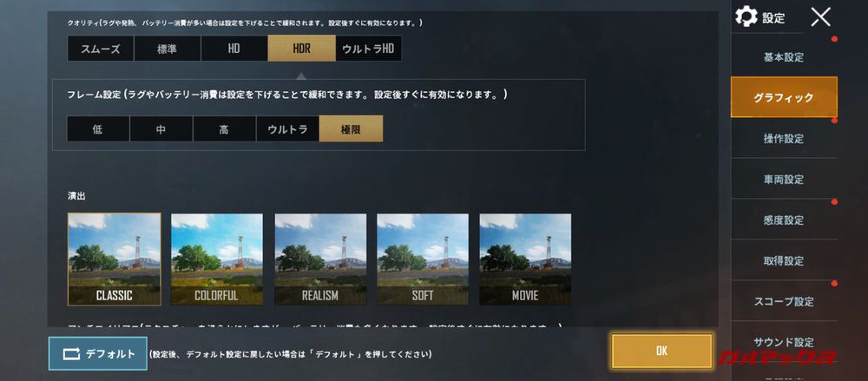Pick the COLORFUL style thumbnail
The width and height of the screenshot is (868, 381).
click(x=217, y=259)
